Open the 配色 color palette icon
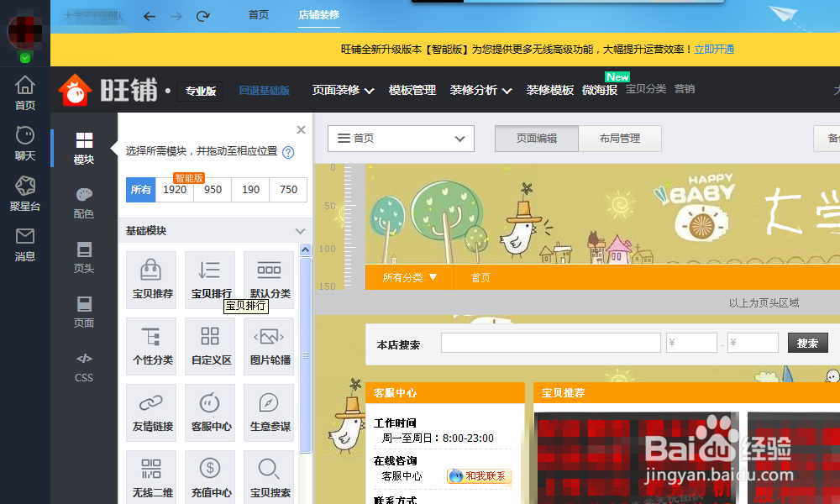 pyautogui.click(x=84, y=203)
